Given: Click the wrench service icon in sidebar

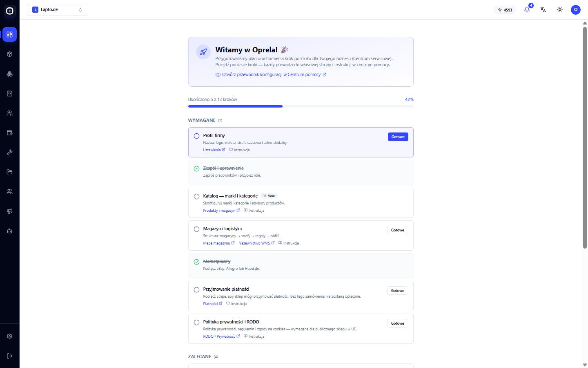Looking at the screenshot, I should coord(10,153).
